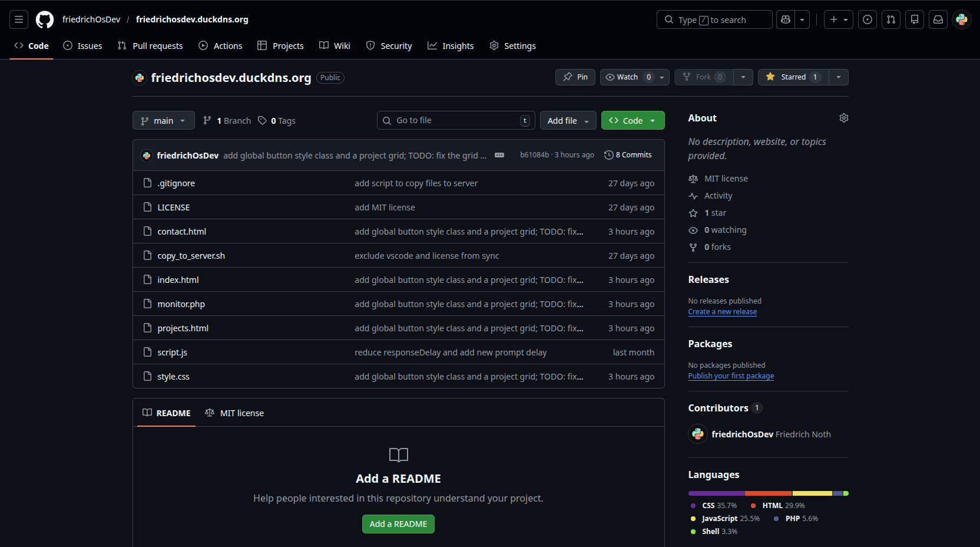Screen dimensions: 980x547
Task: Click the yellow JavaScript segment of language bar
Action: point(813,493)
